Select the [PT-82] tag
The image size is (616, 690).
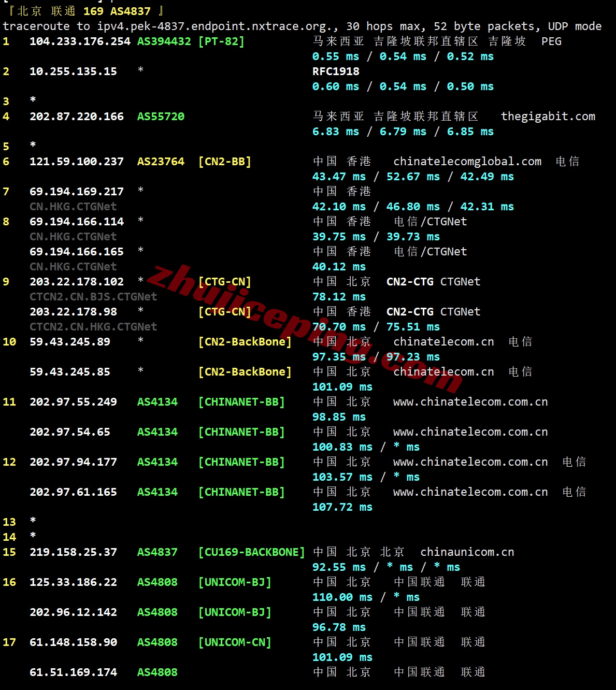point(221,41)
